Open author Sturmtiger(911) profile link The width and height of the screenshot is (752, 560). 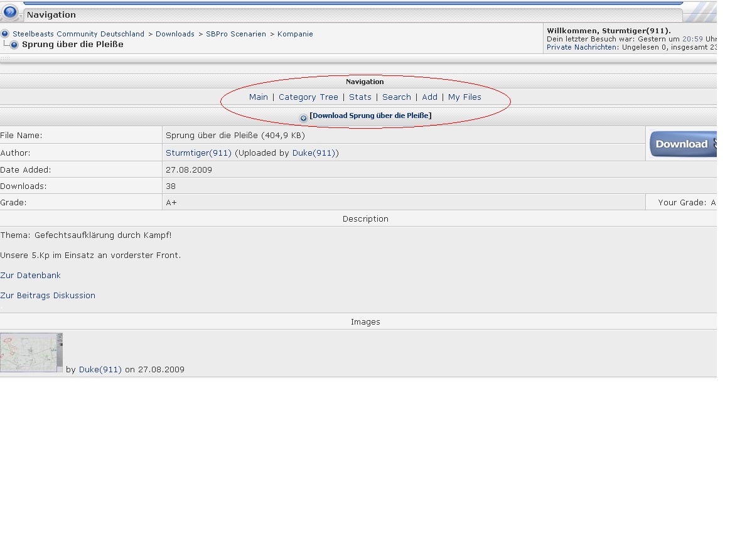point(198,153)
